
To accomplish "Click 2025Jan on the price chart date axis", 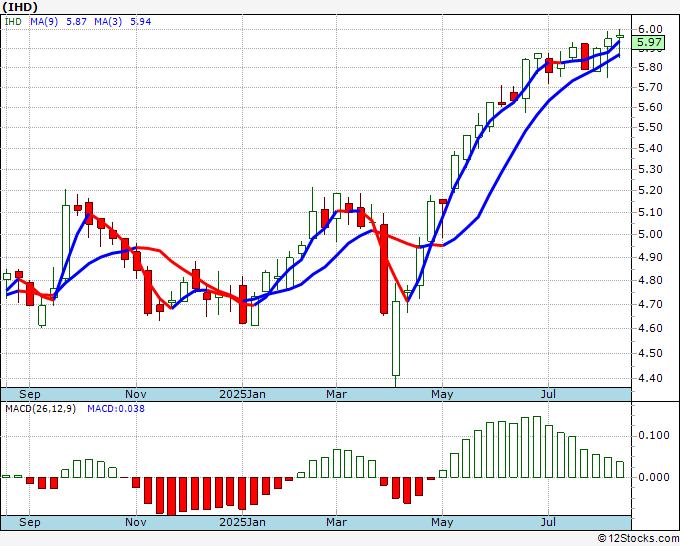I will pos(242,394).
